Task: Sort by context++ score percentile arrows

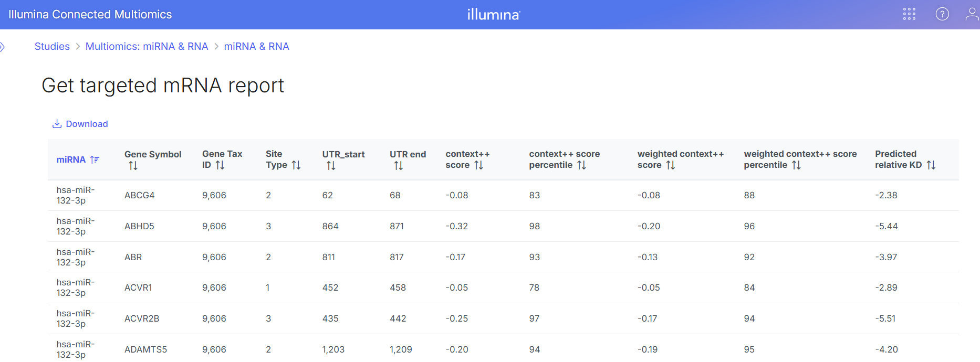Action: [581, 165]
